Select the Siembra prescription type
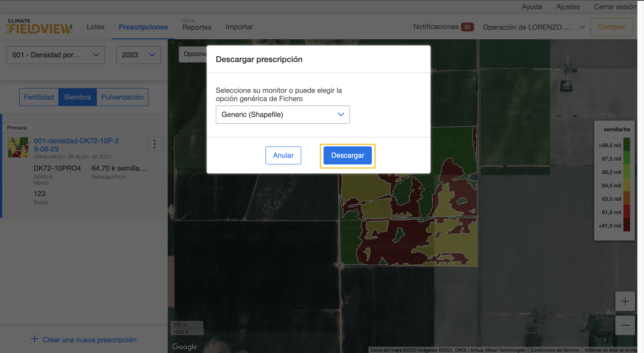This screenshot has width=644, height=353. [x=77, y=97]
